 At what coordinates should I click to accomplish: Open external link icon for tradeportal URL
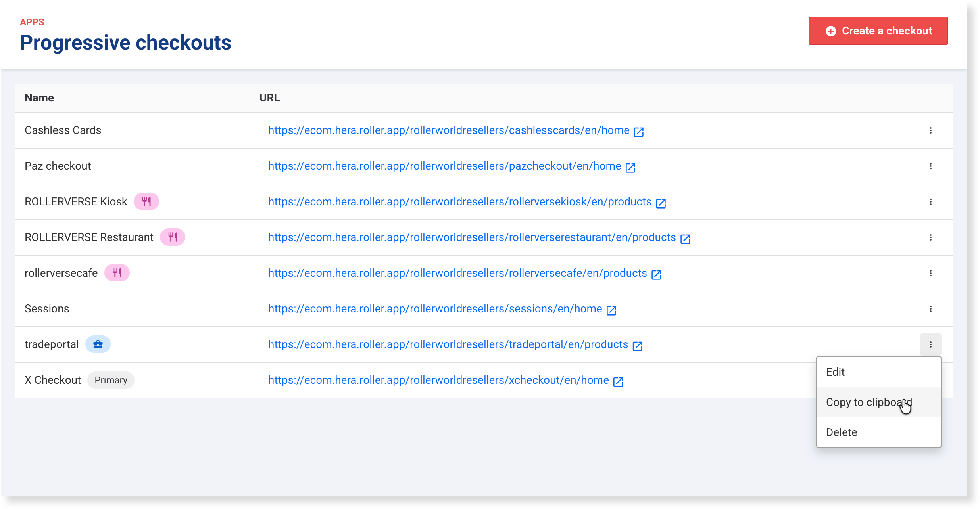tap(637, 346)
